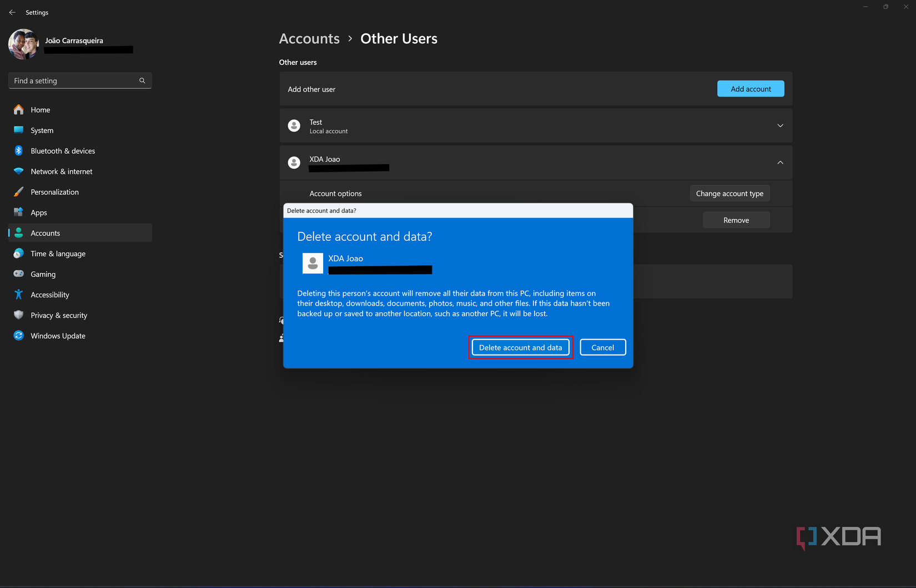Click the Windows Update sync icon
The image size is (916, 588).
tap(19, 336)
